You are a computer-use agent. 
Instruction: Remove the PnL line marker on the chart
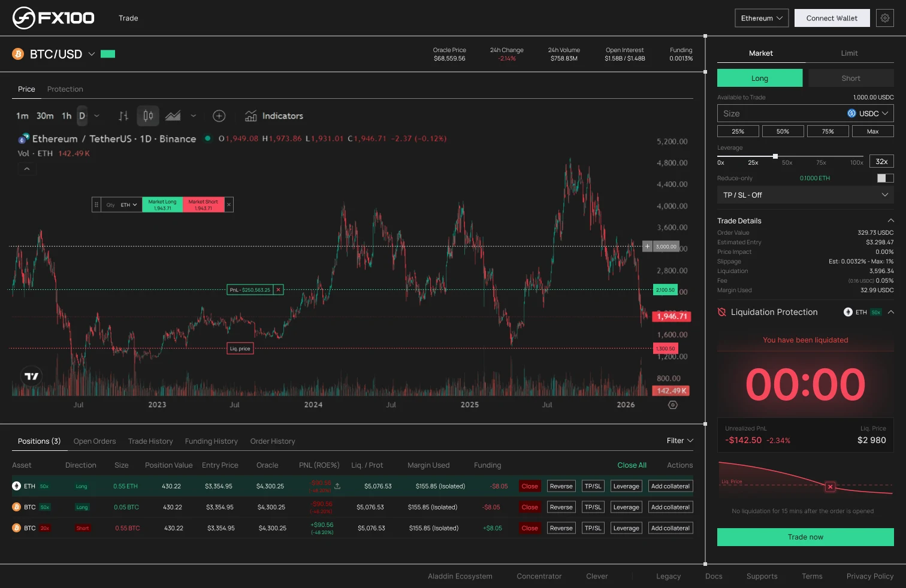tap(278, 290)
